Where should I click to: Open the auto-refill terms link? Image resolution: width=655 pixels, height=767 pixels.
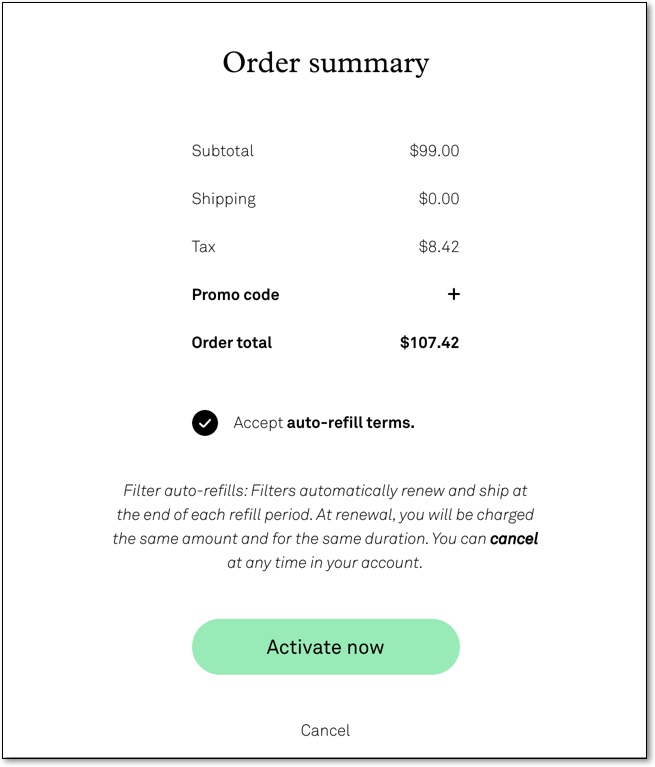click(x=350, y=423)
